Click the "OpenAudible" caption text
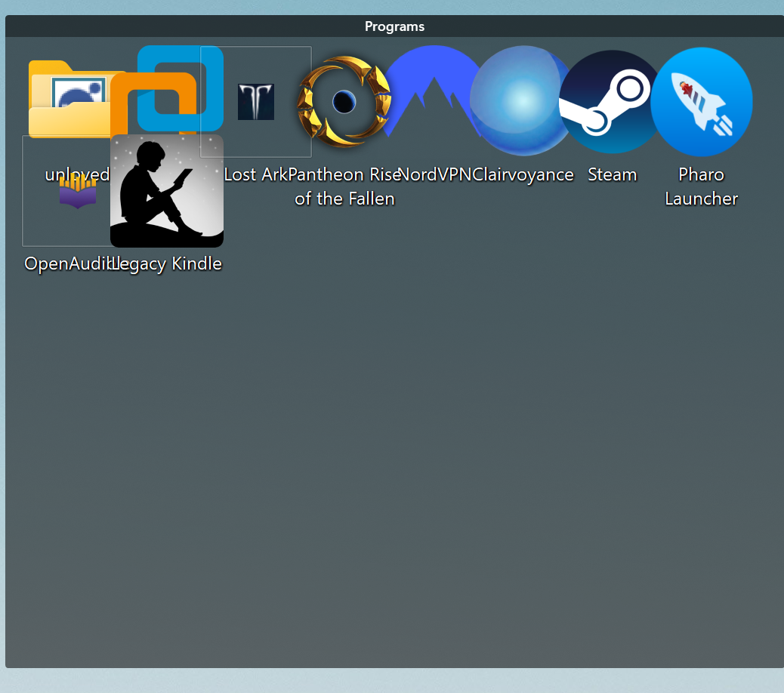Image resolution: width=784 pixels, height=693 pixels. pyautogui.click(x=66, y=263)
